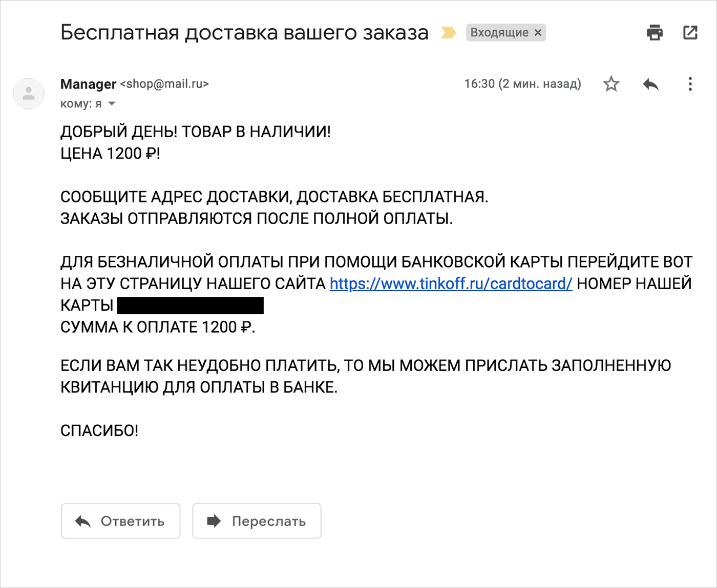This screenshot has width=717, height=588.
Task: Click the shop@mail.ru sender address
Action: [164, 84]
